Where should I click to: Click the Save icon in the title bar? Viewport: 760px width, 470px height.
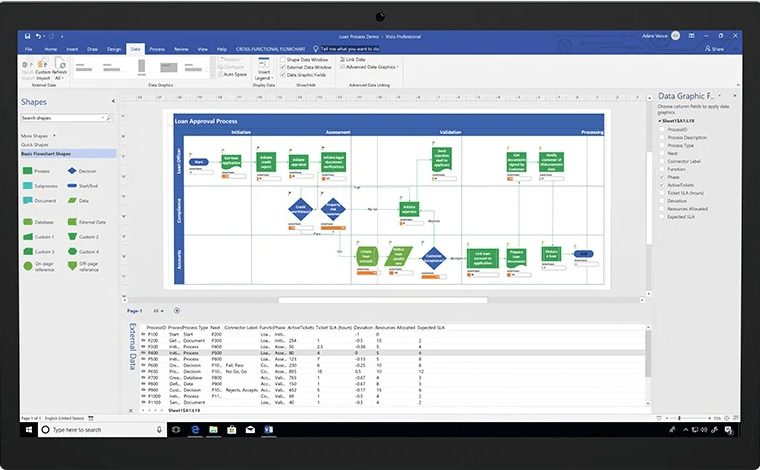tap(27, 36)
